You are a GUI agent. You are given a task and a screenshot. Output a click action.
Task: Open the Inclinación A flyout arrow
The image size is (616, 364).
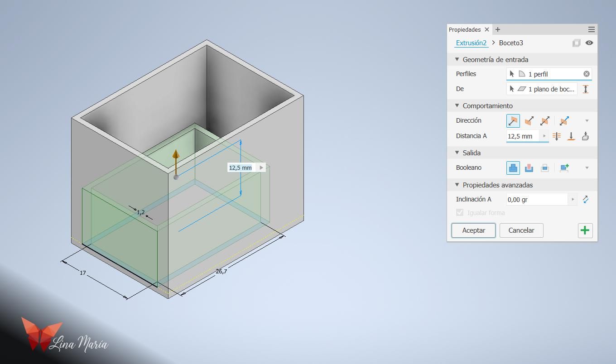pyautogui.click(x=573, y=199)
